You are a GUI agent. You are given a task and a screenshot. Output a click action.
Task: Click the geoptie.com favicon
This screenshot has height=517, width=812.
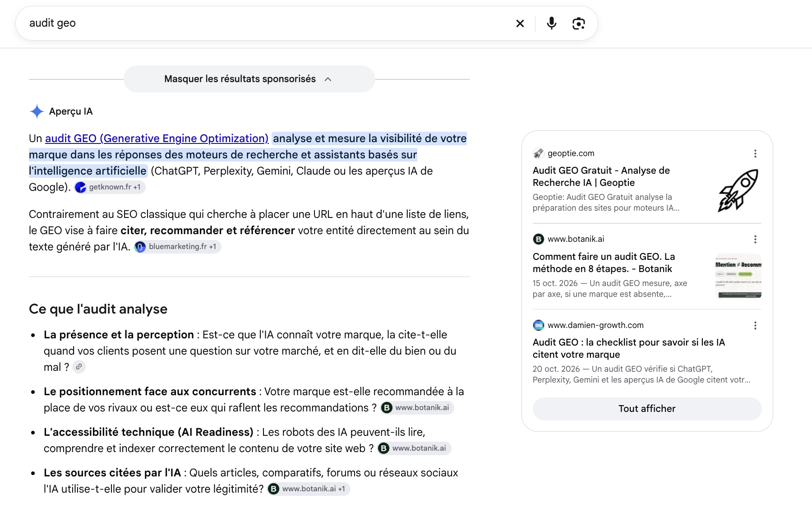538,153
